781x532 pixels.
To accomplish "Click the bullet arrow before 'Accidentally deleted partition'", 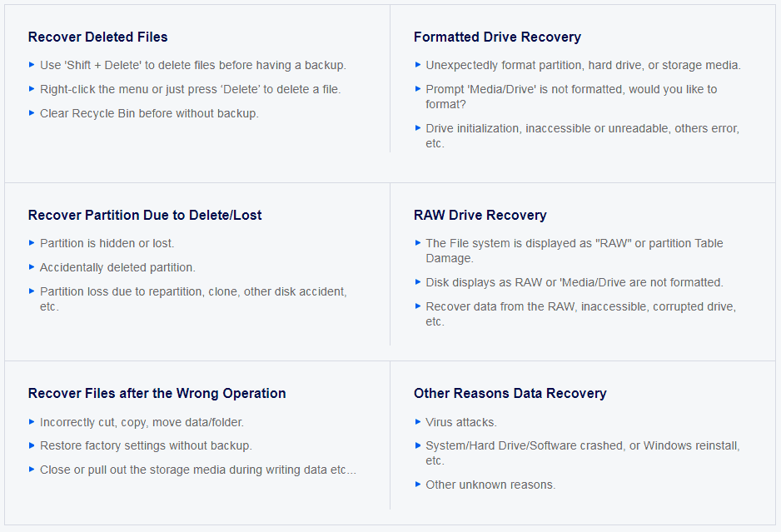I will 32,267.
